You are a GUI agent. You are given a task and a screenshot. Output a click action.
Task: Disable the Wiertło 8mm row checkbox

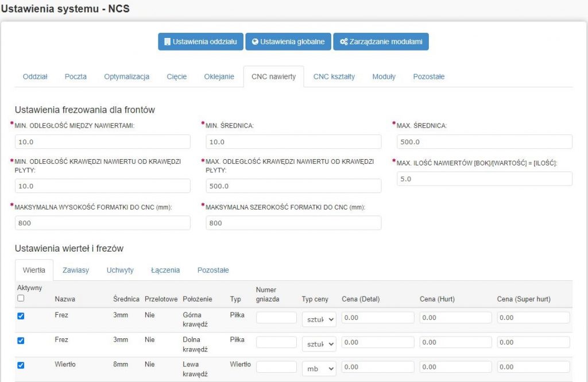click(x=21, y=365)
